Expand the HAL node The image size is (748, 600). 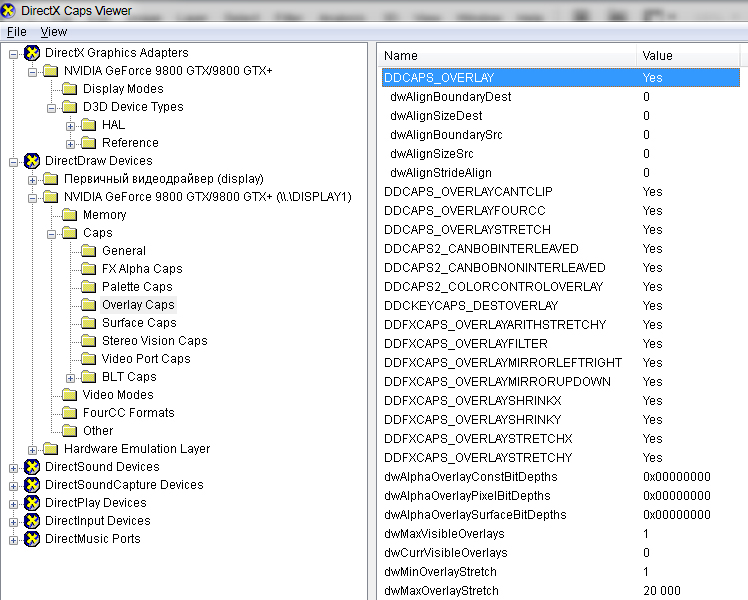click(71, 125)
